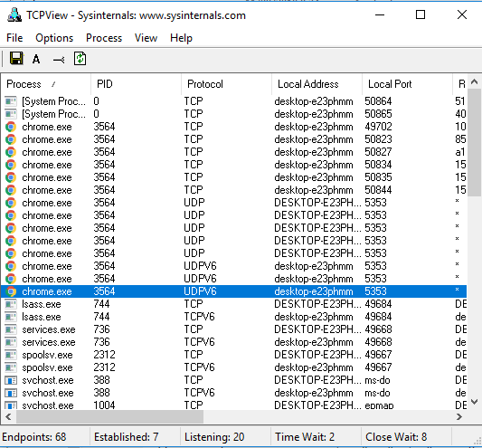Maximize the TCPView window
The height and width of the screenshot is (448, 482).
(421, 14)
